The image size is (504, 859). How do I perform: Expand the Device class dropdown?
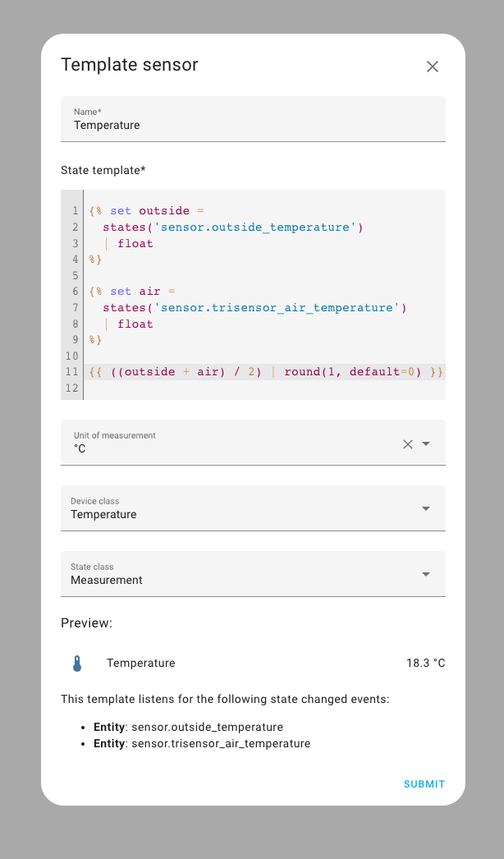click(x=426, y=508)
